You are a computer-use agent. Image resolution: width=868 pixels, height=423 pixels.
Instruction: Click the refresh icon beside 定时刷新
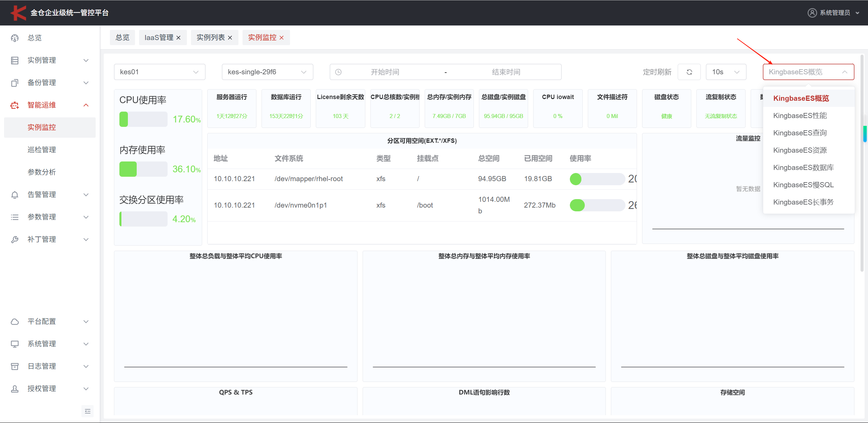(689, 72)
